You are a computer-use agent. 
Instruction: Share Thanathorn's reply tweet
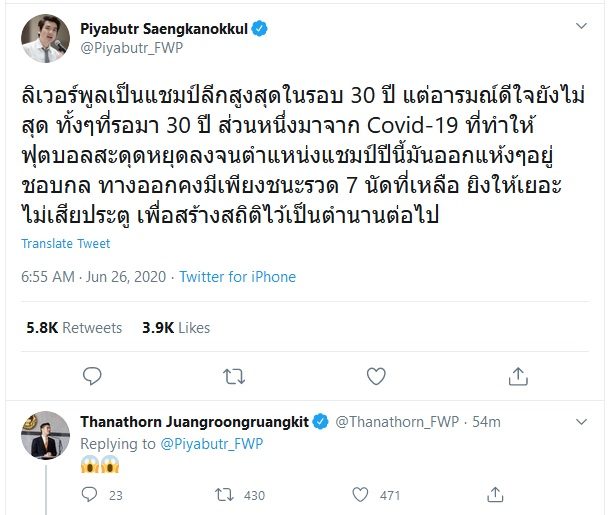pyautogui.click(x=495, y=494)
